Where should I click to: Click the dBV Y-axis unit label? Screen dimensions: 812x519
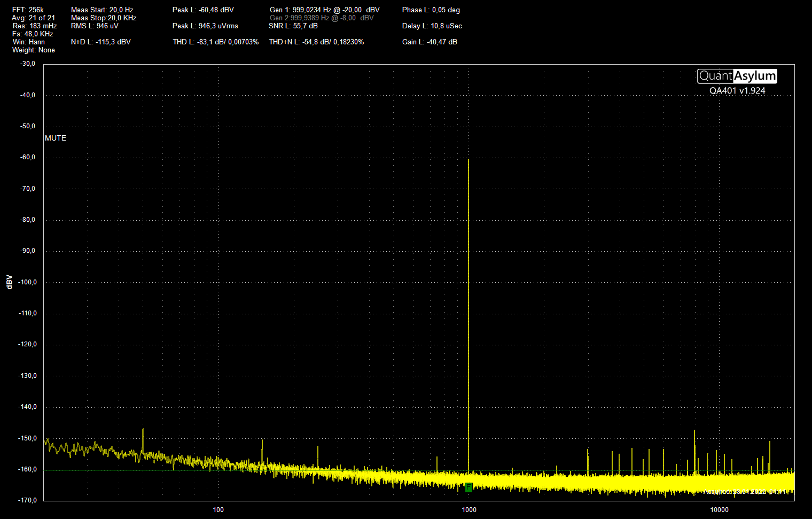point(9,282)
